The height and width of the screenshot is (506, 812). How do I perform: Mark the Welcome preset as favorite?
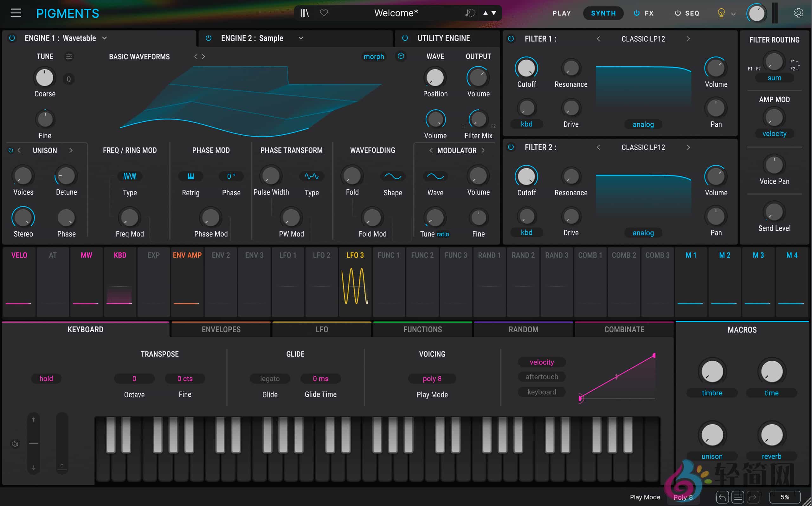click(x=324, y=13)
